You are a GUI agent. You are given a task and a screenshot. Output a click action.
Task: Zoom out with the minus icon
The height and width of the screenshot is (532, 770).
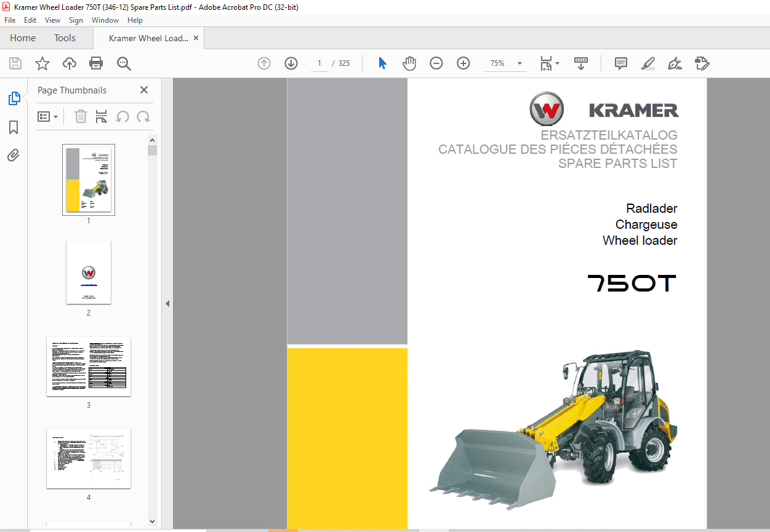point(436,63)
